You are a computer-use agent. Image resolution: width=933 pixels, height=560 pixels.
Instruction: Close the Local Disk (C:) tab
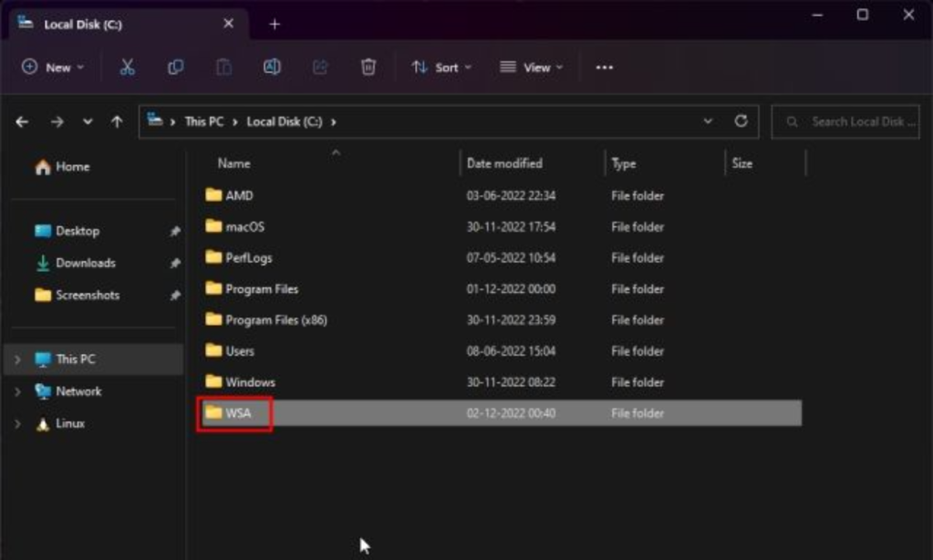click(x=229, y=24)
